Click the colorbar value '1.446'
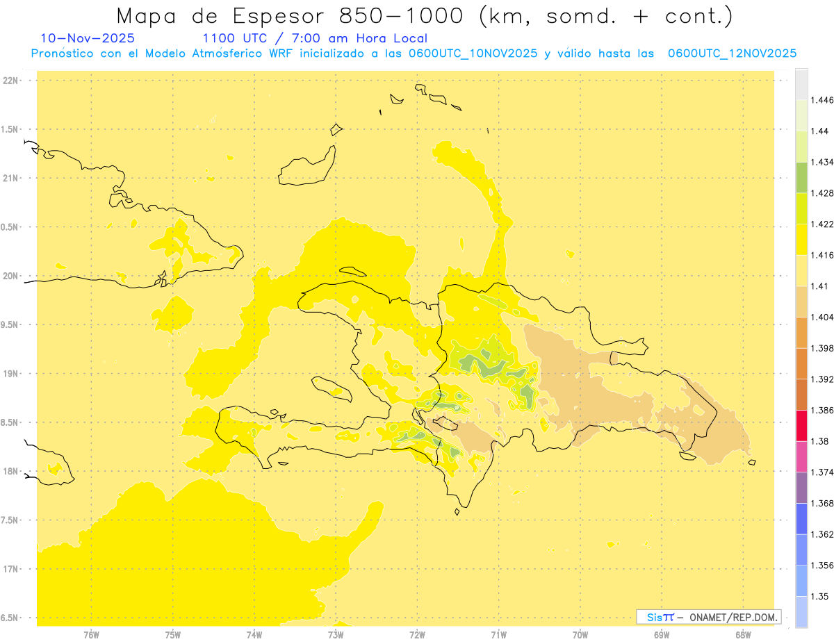 823,100
